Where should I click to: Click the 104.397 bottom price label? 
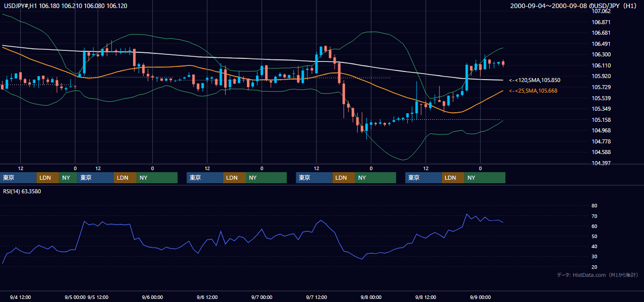point(601,163)
